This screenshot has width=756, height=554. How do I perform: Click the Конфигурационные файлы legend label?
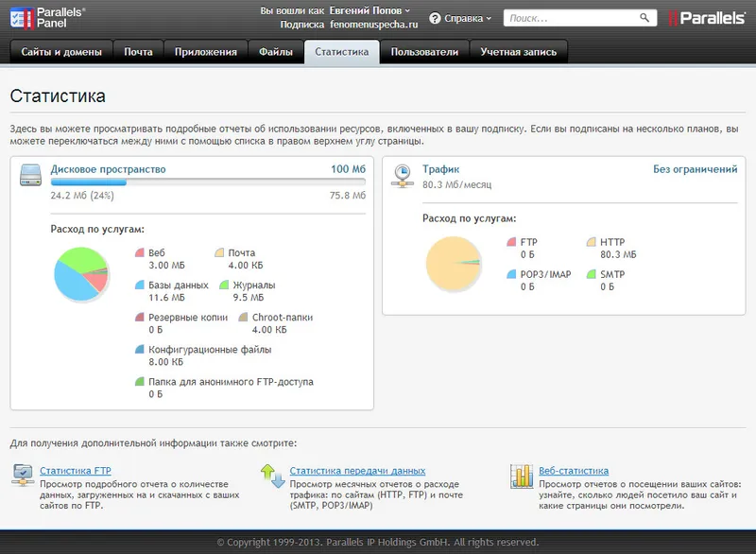tap(210, 350)
